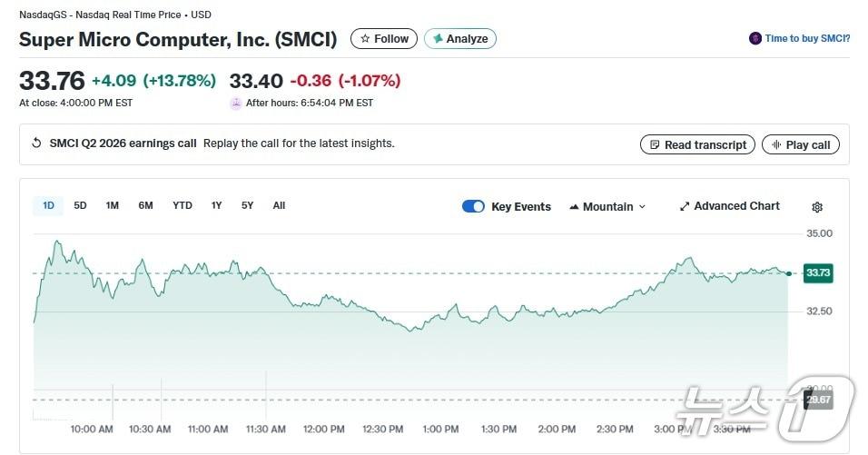Screen dimensions: 868x455
Task: Select the 1D time range tab
Action: (x=48, y=205)
